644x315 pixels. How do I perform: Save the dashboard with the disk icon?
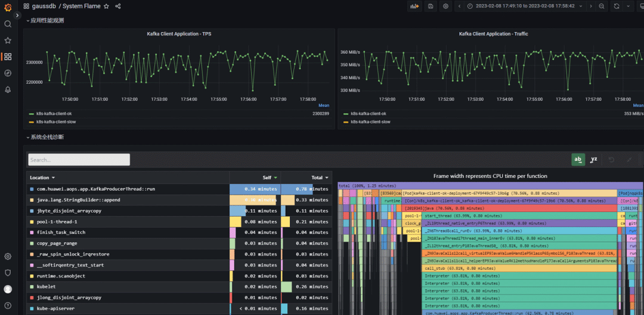pyautogui.click(x=431, y=6)
